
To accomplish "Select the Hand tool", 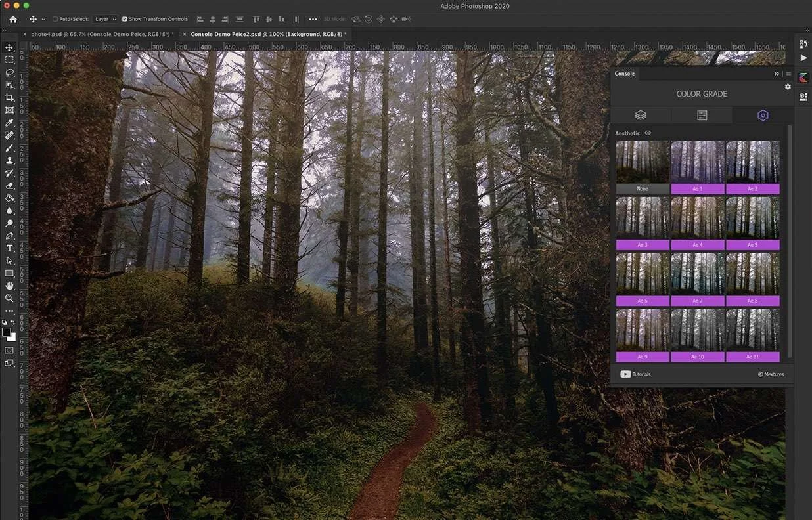I will tap(9, 286).
